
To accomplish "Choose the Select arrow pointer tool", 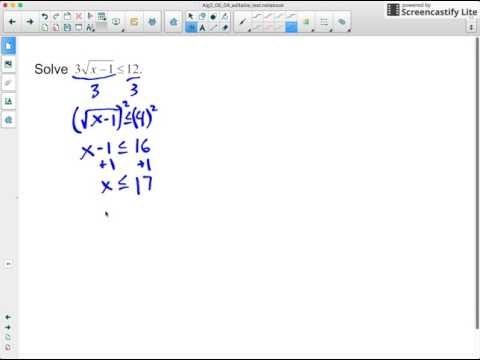I will (x=191, y=16).
